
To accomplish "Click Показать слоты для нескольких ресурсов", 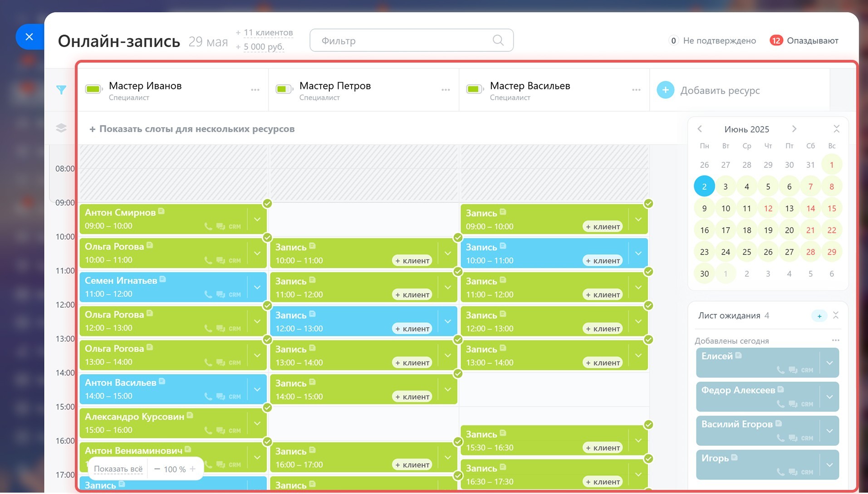I will click(x=192, y=129).
